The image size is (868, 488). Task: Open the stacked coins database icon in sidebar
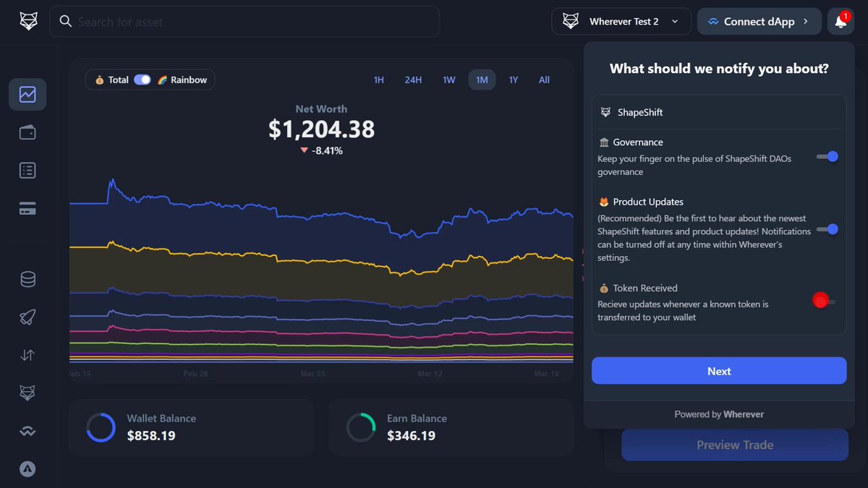click(27, 279)
